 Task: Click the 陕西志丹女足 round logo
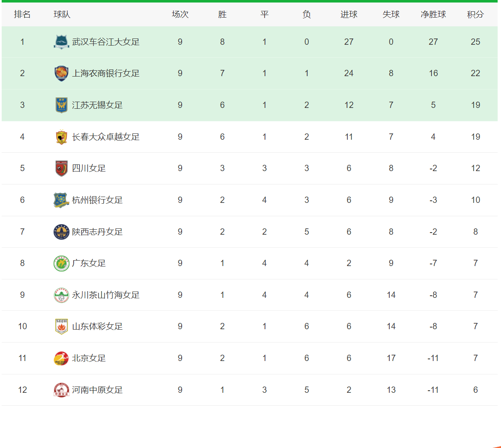click(62, 232)
